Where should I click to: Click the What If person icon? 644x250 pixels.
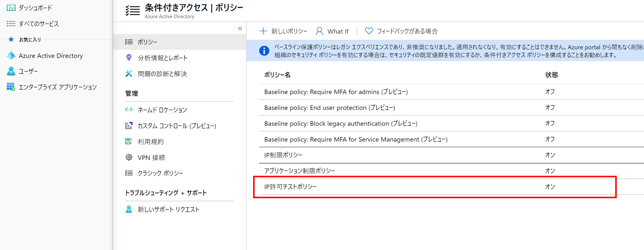pyautogui.click(x=319, y=31)
